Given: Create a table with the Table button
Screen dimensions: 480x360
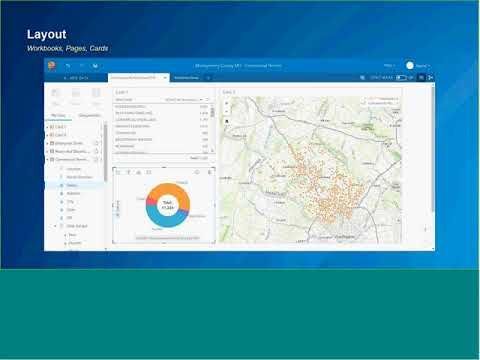Looking at the screenshot, I should (x=96, y=96).
